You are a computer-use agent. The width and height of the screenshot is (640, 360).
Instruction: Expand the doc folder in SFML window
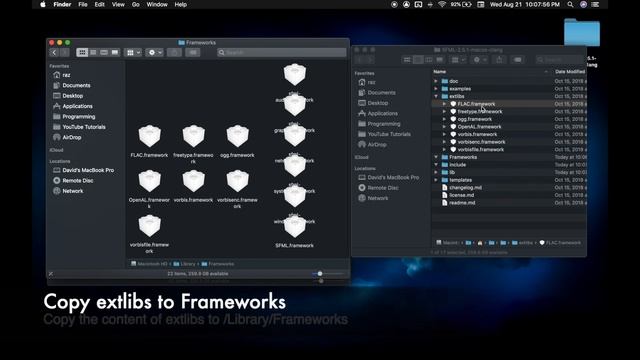click(436, 81)
